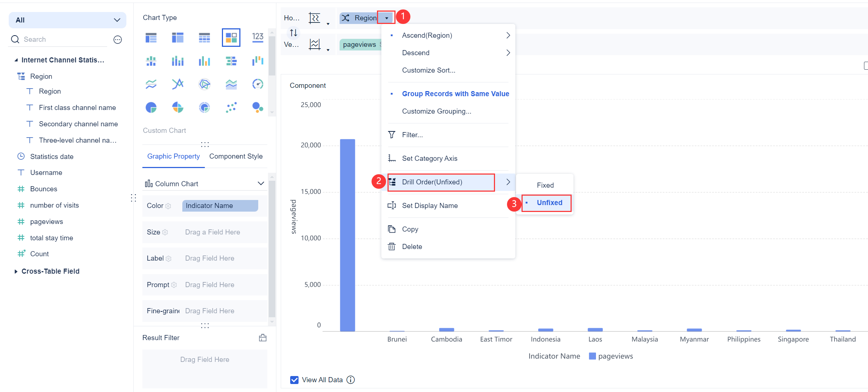The width and height of the screenshot is (868, 392).
Task: Choose the scatter plot chart icon
Action: point(231,107)
